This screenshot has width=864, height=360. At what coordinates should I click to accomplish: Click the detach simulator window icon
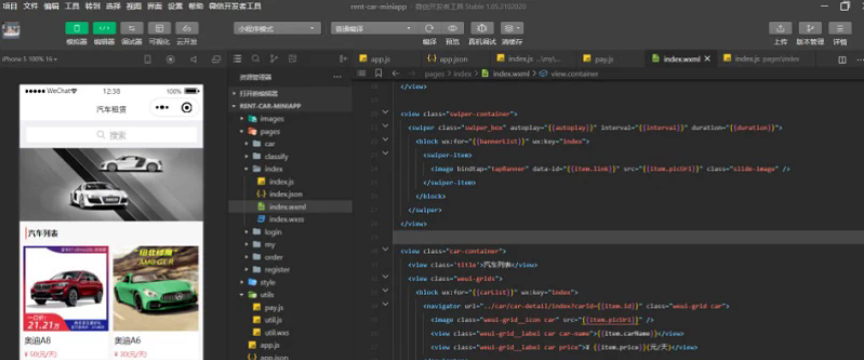(x=217, y=59)
